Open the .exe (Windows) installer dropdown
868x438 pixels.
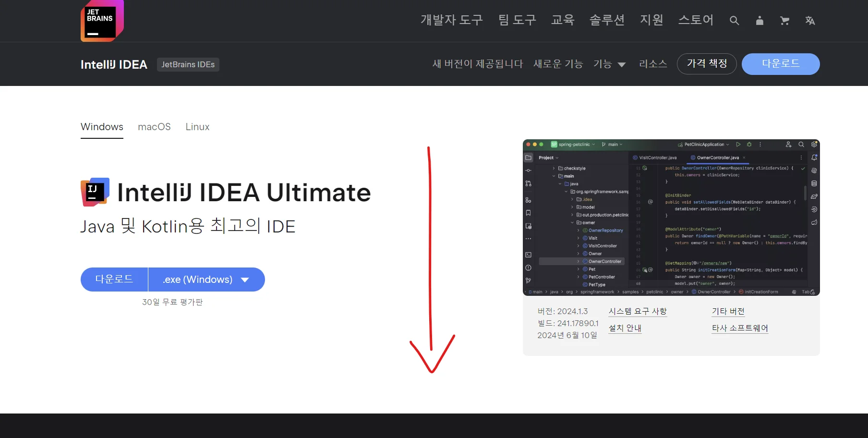coord(206,280)
